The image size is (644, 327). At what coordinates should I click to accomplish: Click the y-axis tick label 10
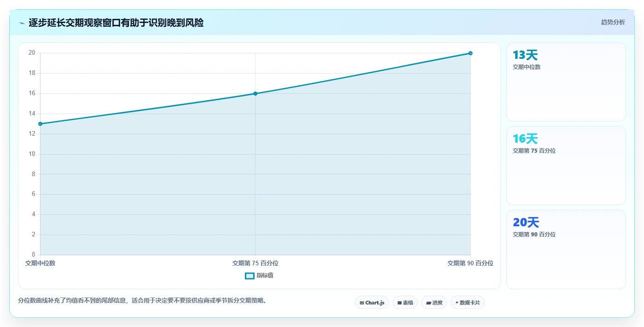[32, 154]
